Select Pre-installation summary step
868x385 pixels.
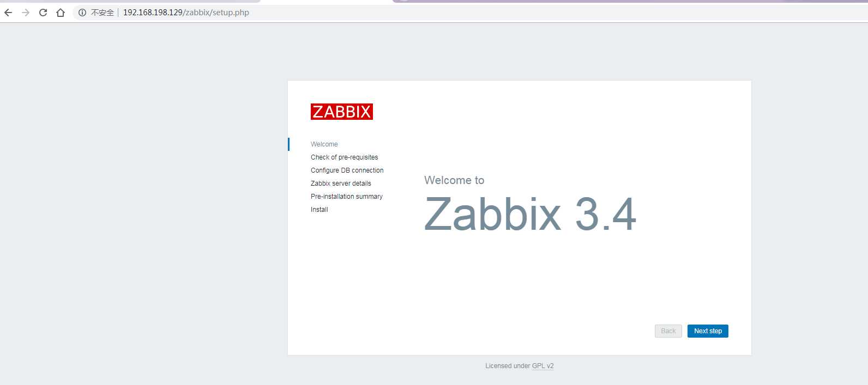[x=347, y=197]
